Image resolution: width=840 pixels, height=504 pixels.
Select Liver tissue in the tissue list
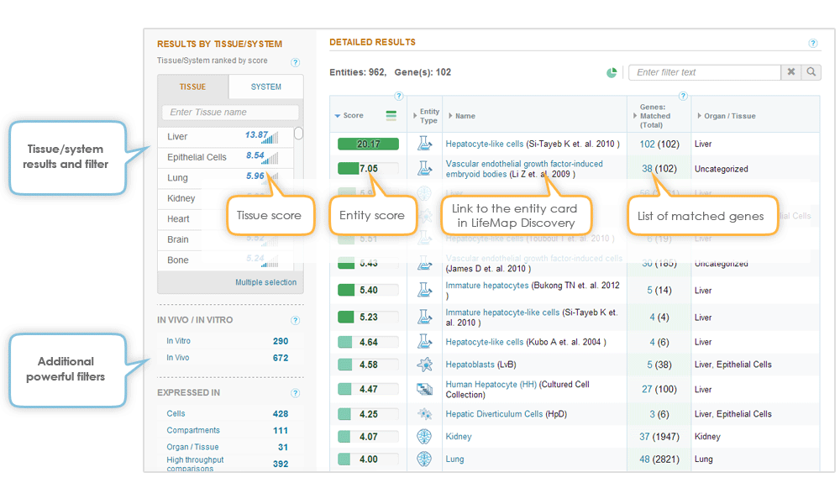(x=177, y=136)
